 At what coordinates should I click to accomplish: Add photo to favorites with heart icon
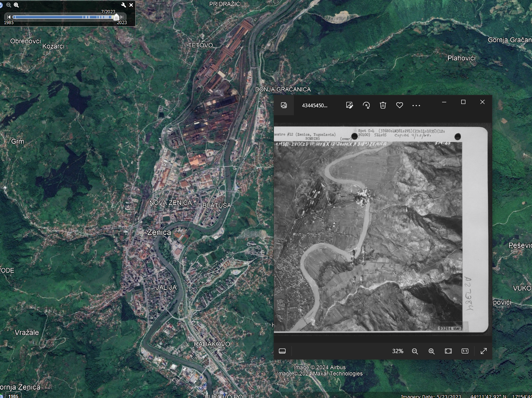[400, 105]
